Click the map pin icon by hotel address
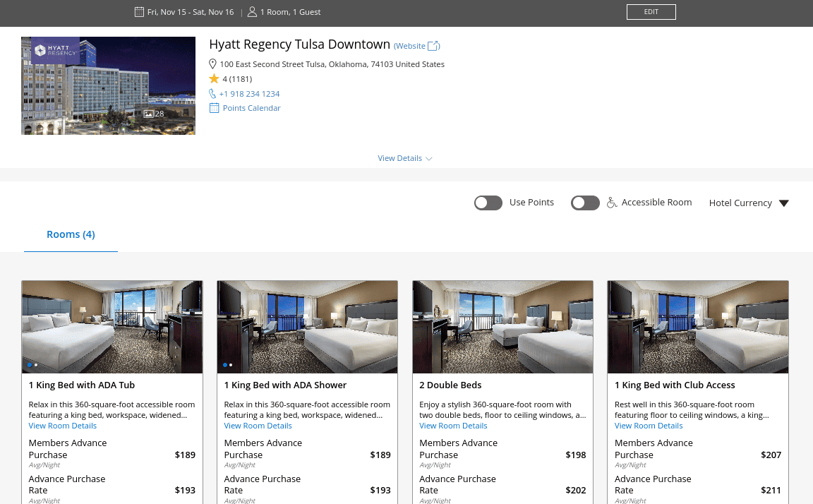The image size is (813, 504). pos(212,64)
